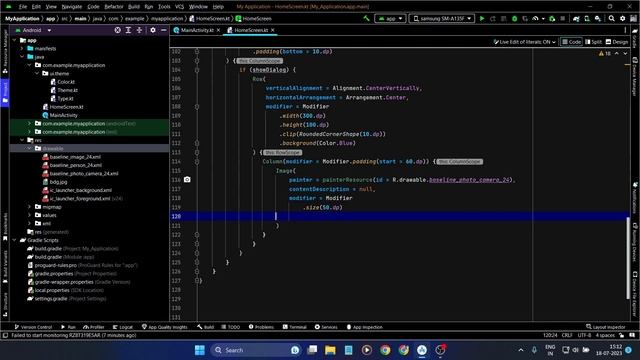Click Apply Changes and Restart Activity icon
Image resolution: width=640 pixels, height=360 pixels.
pos(493,18)
